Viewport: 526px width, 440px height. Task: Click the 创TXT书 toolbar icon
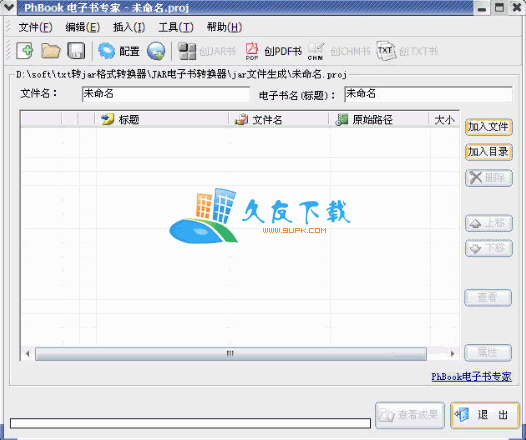407,51
